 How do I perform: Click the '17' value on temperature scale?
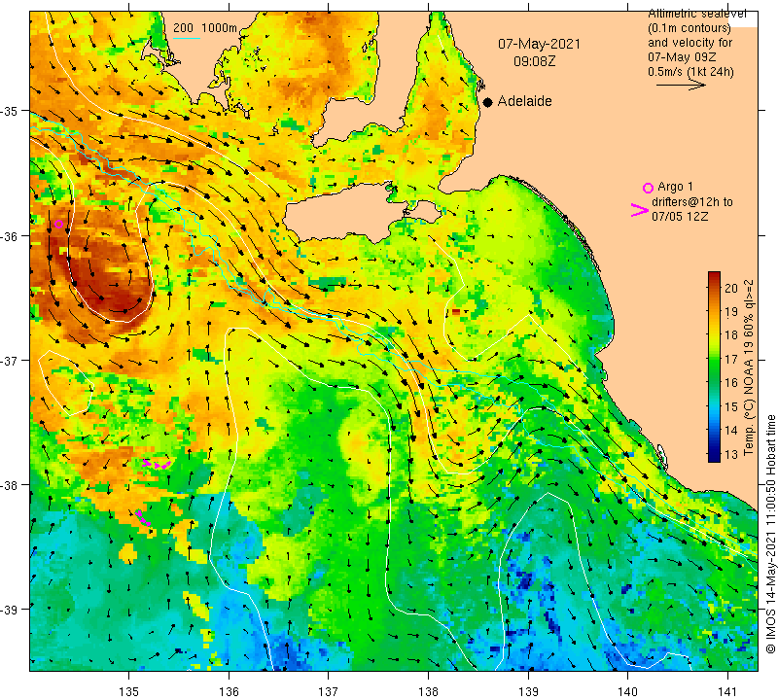tap(731, 359)
